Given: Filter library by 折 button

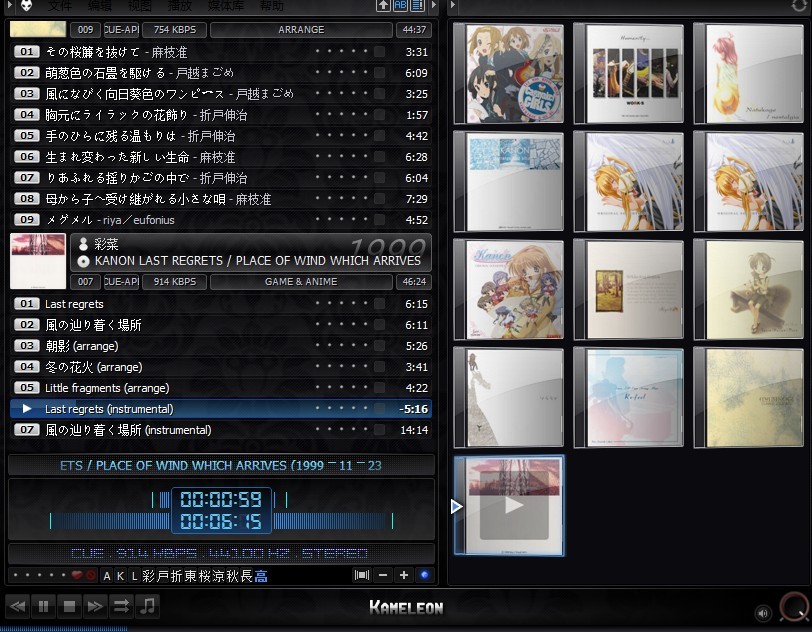Looking at the screenshot, I should pos(177,576).
